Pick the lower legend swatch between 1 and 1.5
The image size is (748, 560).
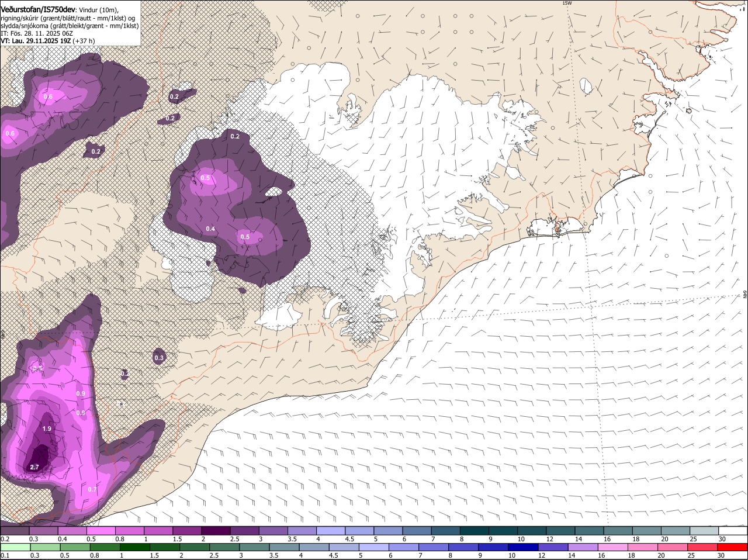(x=134, y=548)
